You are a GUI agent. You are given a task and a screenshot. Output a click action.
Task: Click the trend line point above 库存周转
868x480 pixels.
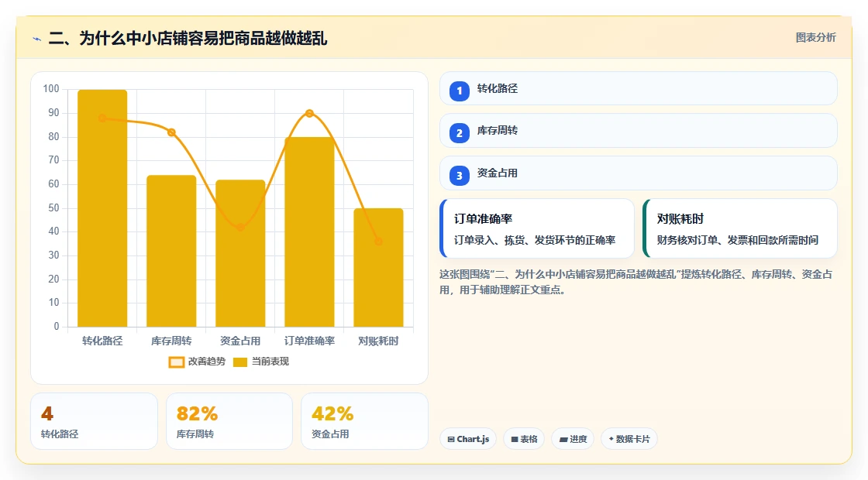[171, 132]
